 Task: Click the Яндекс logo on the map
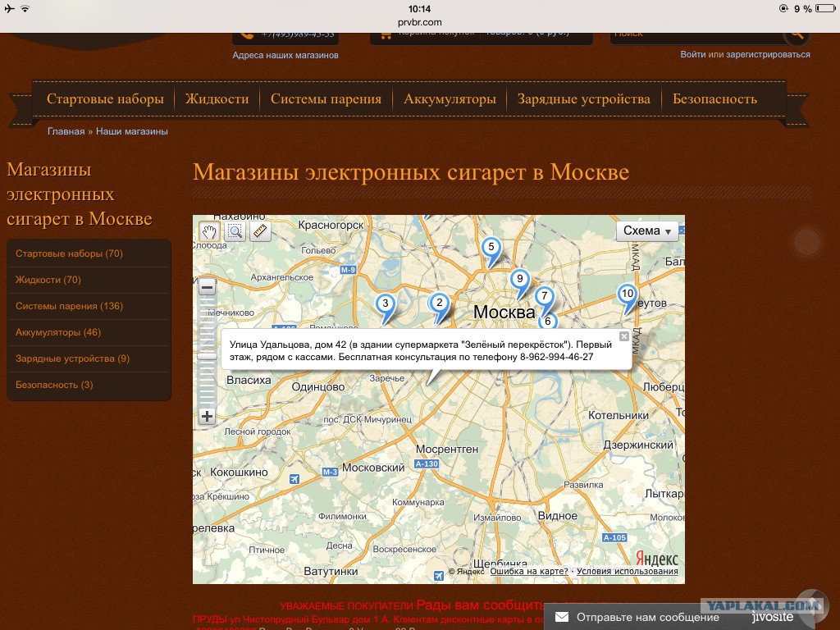click(657, 558)
